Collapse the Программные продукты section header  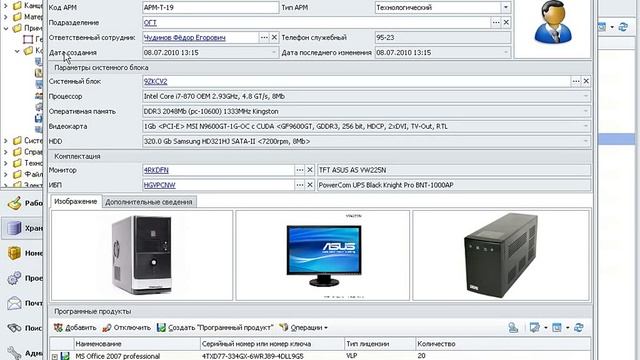320,311
